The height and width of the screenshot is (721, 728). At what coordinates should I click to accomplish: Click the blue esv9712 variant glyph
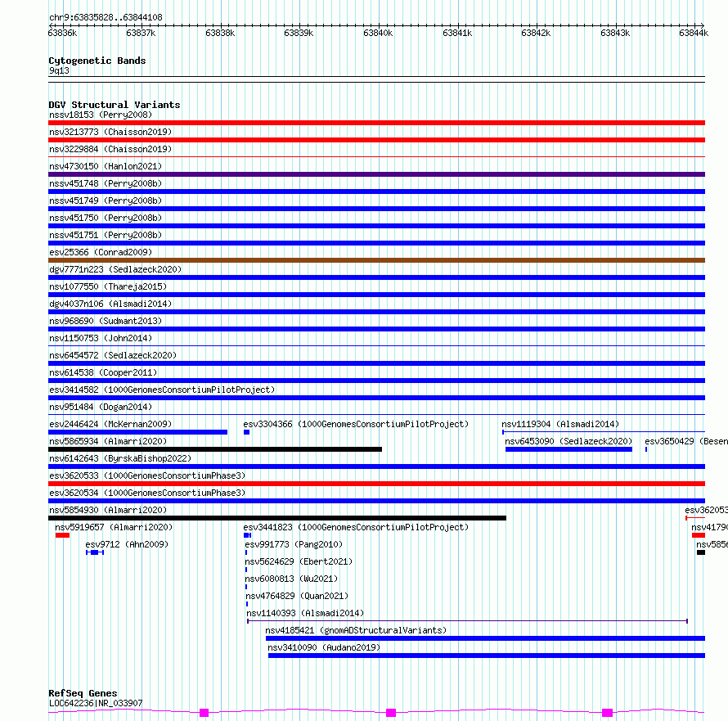pos(95,552)
